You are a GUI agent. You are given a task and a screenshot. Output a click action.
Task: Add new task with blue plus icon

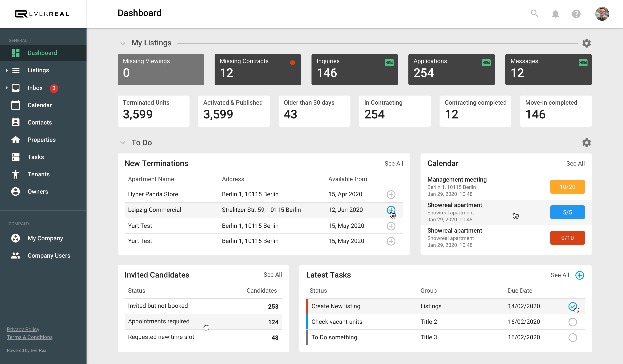(x=580, y=275)
